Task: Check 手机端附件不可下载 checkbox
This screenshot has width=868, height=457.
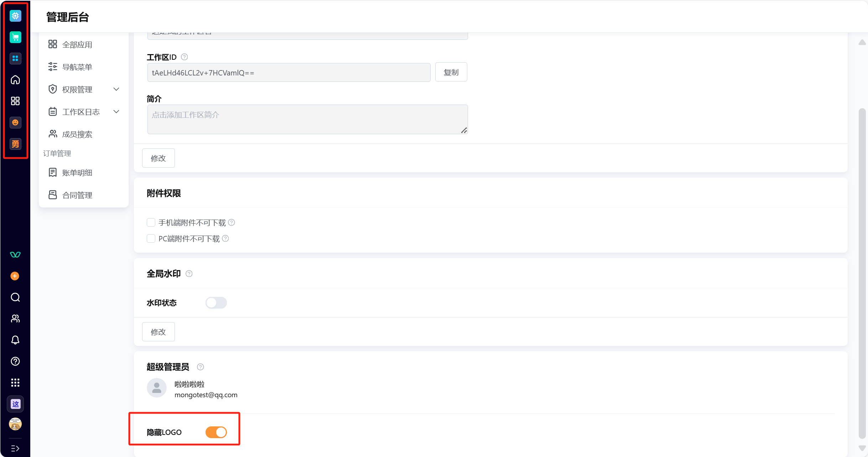Action: 151,222
